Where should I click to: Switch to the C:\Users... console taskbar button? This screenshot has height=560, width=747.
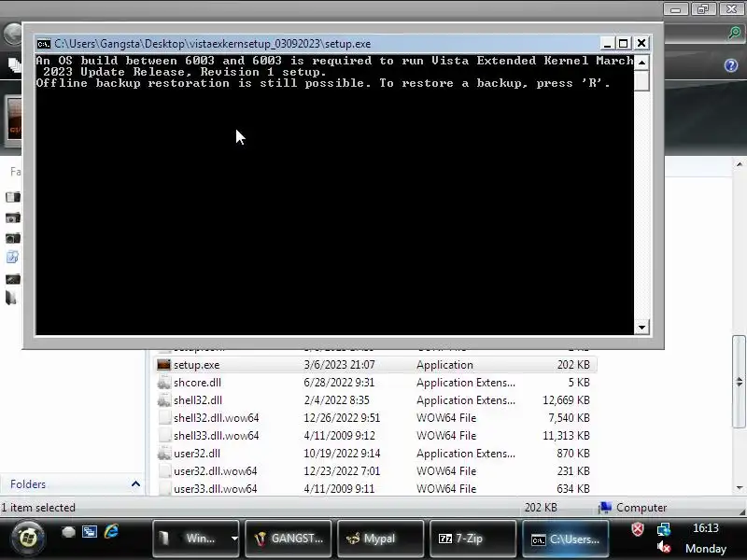click(566, 539)
